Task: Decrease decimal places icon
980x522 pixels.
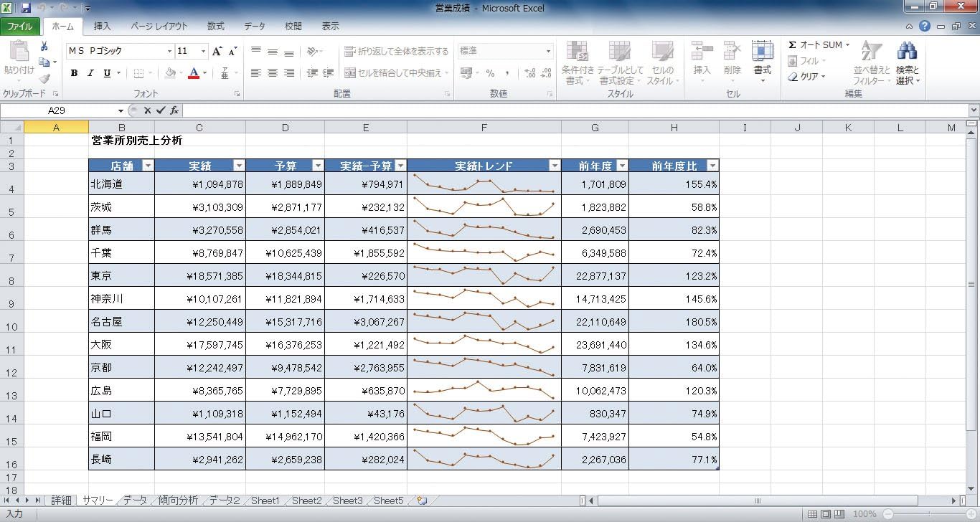Action: (x=547, y=72)
